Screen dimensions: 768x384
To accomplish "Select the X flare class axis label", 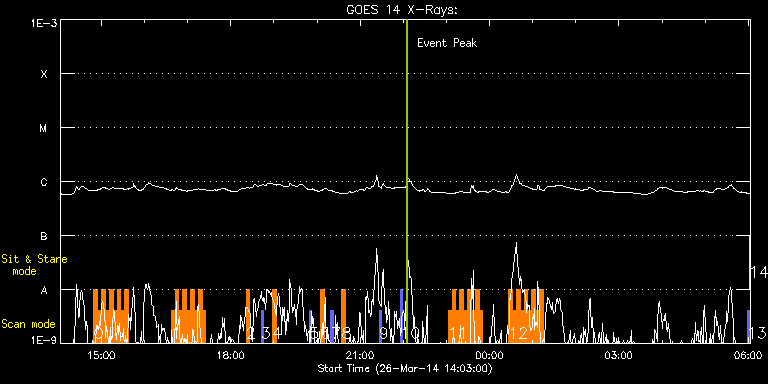I will coord(44,74).
